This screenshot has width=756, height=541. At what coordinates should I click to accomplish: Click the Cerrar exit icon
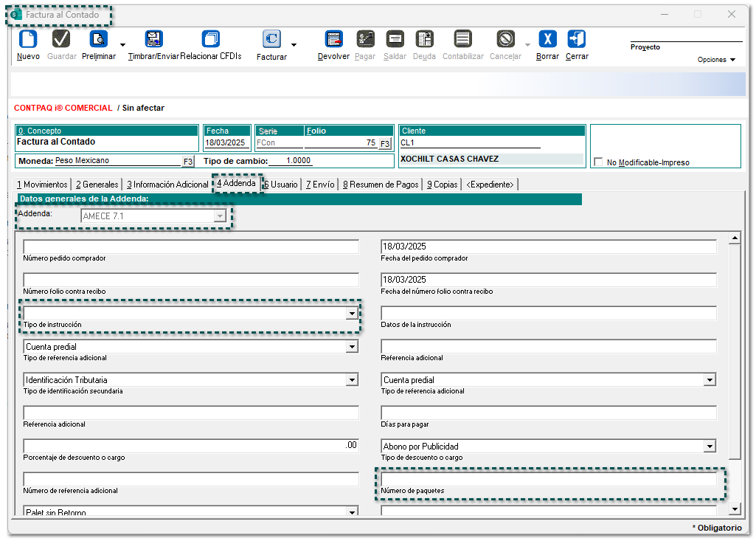pos(576,40)
